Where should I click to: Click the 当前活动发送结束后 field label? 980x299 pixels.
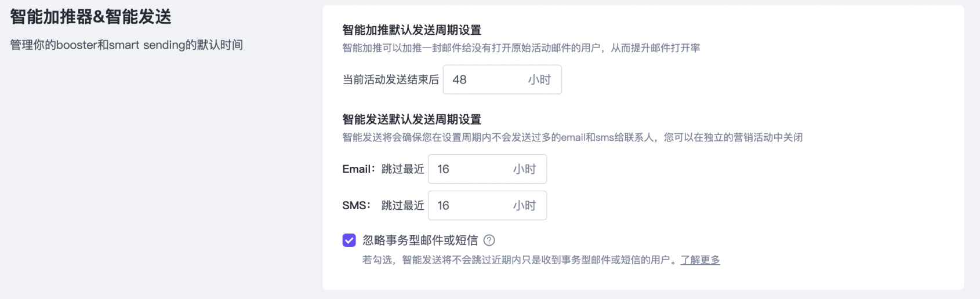click(390, 80)
